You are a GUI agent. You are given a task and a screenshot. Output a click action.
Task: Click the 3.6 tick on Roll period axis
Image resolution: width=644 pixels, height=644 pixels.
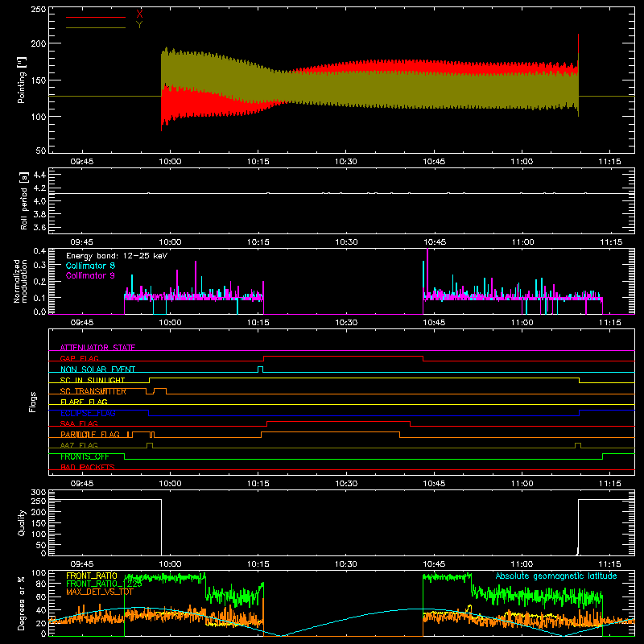(x=39, y=227)
